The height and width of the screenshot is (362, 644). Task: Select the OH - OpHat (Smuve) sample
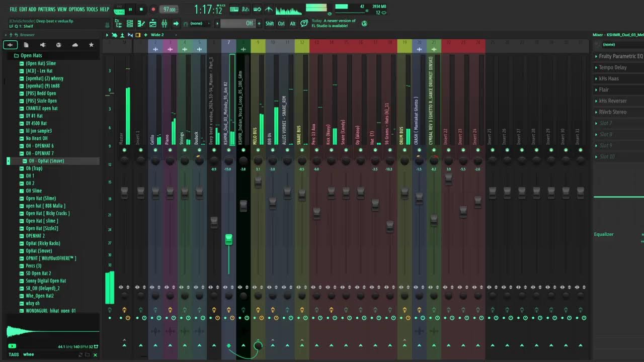(46, 161)
